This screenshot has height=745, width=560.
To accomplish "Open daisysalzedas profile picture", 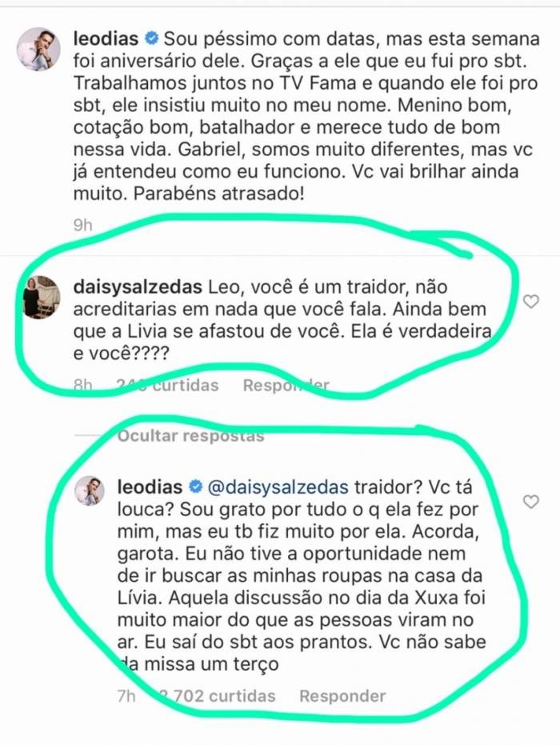I will click(42, 297).
